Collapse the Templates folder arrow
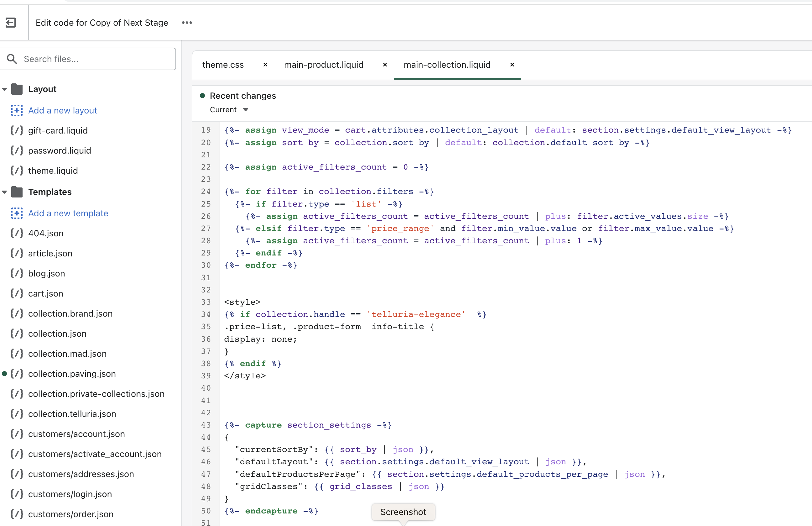This screenshot has height=526, width=812. click(x=4, y=192)
